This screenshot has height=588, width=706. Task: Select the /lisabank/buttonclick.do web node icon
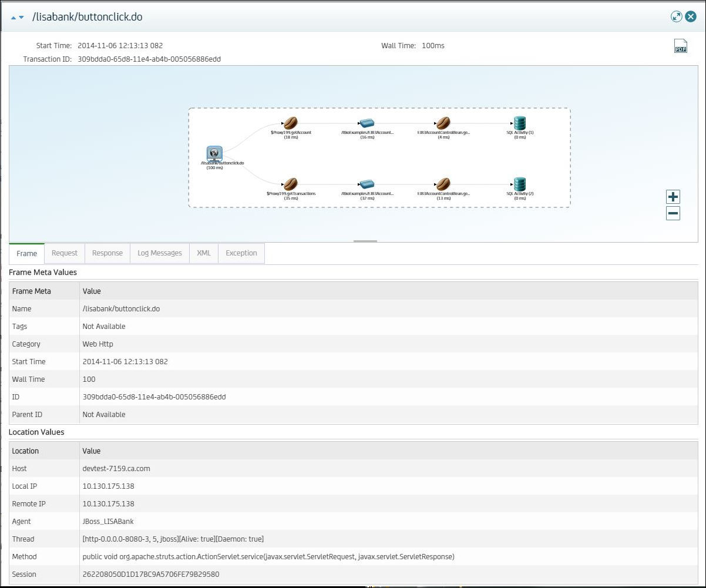pyautogui.click(x=214, y=153)
